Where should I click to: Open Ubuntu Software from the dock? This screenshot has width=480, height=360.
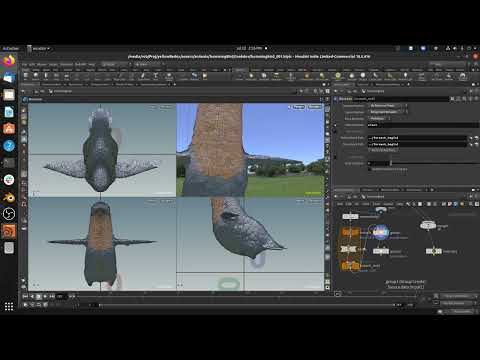click(x=9, y=129)
